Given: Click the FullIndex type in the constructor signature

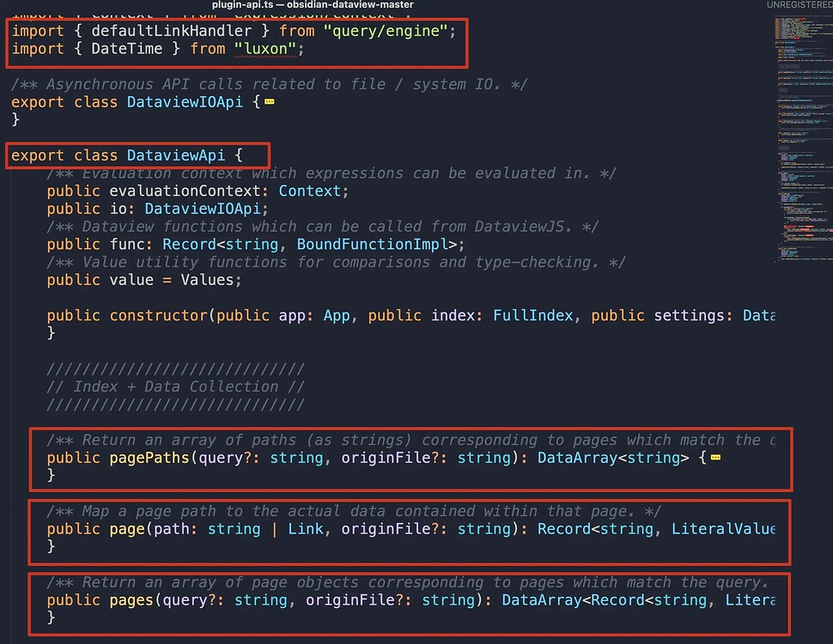Looking at the screenshot, I should (533, 315).
